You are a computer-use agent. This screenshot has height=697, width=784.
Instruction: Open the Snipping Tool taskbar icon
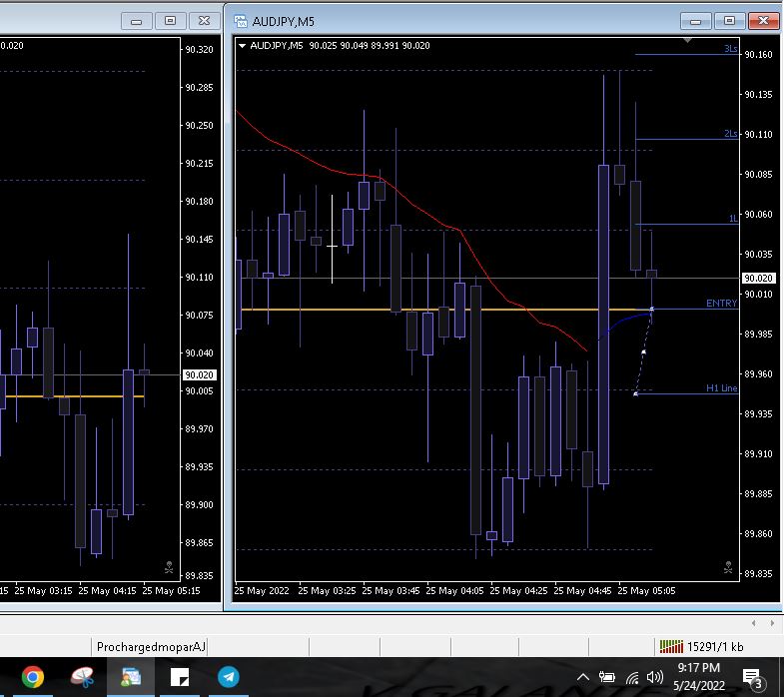(82, 677)
